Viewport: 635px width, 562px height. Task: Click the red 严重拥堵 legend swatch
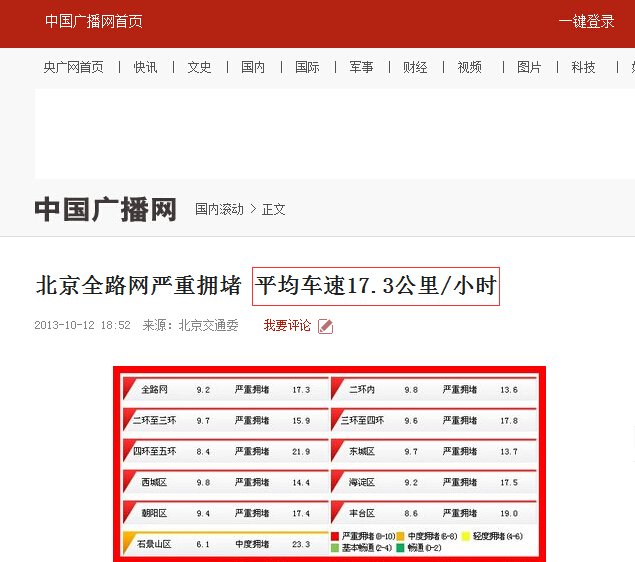(x=335, y=536)
